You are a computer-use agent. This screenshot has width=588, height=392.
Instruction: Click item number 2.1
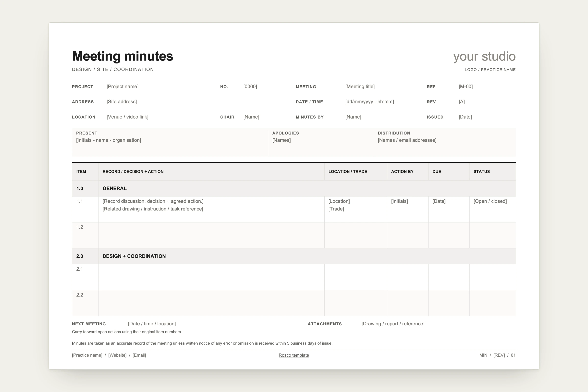pyautogui.click(x=80, y=269)
